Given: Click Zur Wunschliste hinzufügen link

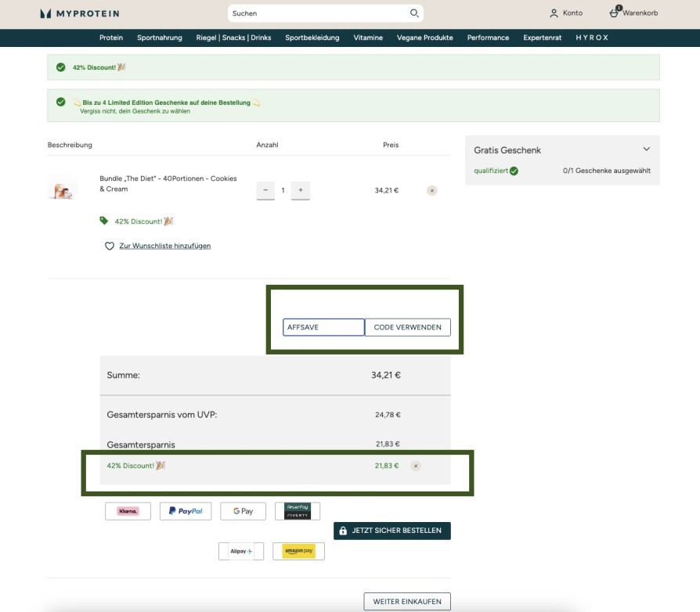Looking at the screenshot, I should point(164,246).
